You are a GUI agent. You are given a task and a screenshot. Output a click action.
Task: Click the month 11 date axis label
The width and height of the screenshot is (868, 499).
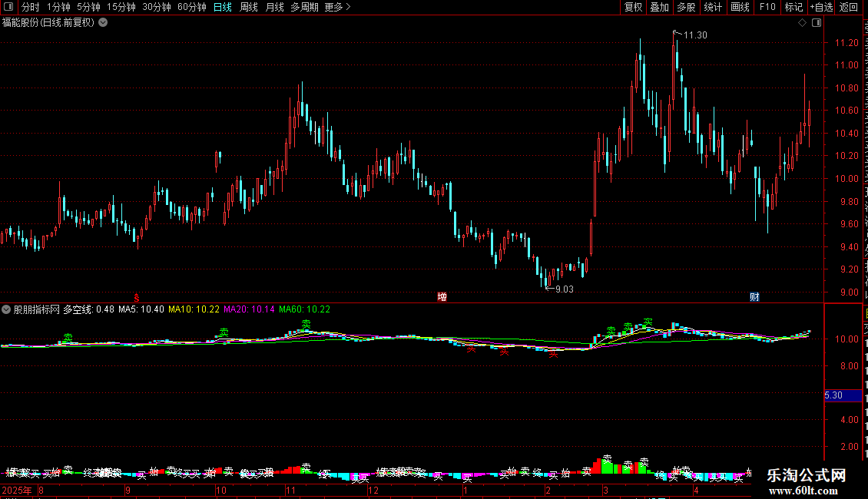click(x=290, y=490)
